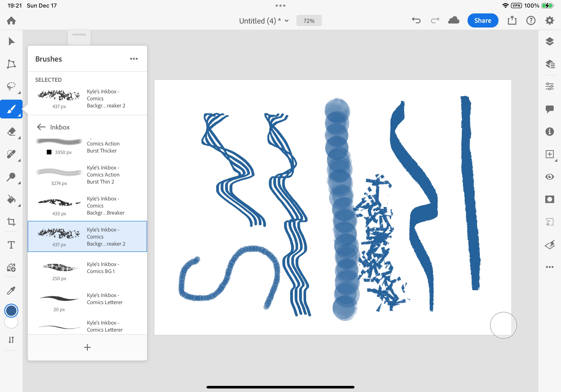Open the 72% zoom level field

[309, 21]
